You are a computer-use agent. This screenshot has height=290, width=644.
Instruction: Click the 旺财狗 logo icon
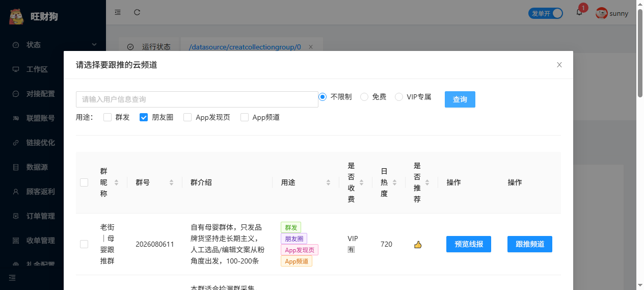pos(17,16)
